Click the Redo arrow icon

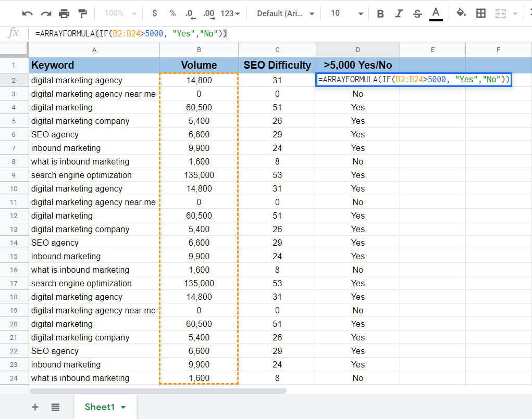click(x=46, y=14)
